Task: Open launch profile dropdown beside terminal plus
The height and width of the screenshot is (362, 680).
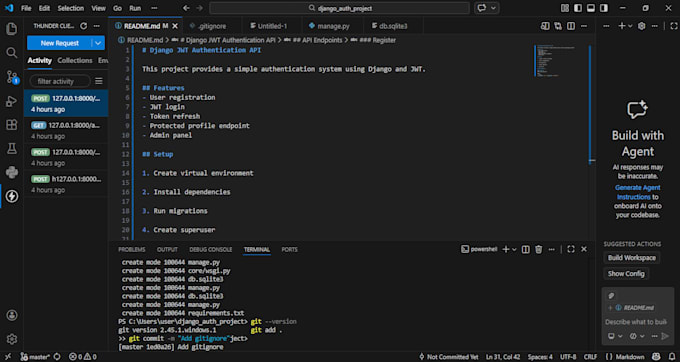Action: click(514, 249)
